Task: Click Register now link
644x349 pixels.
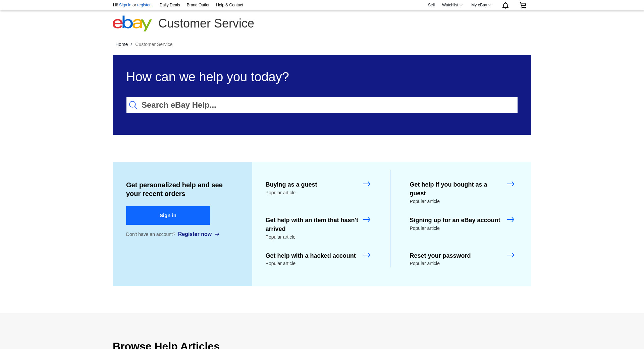Action: [199, 234]
